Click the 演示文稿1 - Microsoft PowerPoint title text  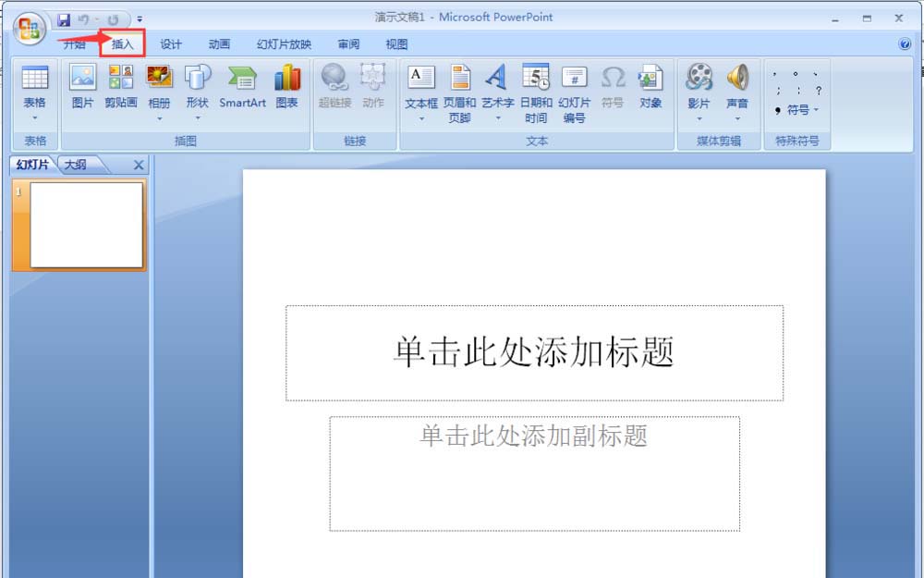[x=464, y=17]
